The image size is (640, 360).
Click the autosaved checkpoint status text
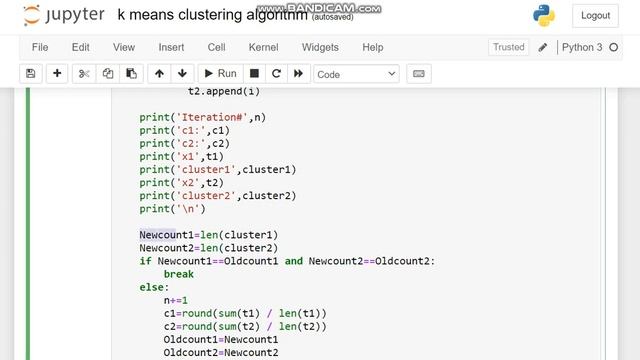333,17
